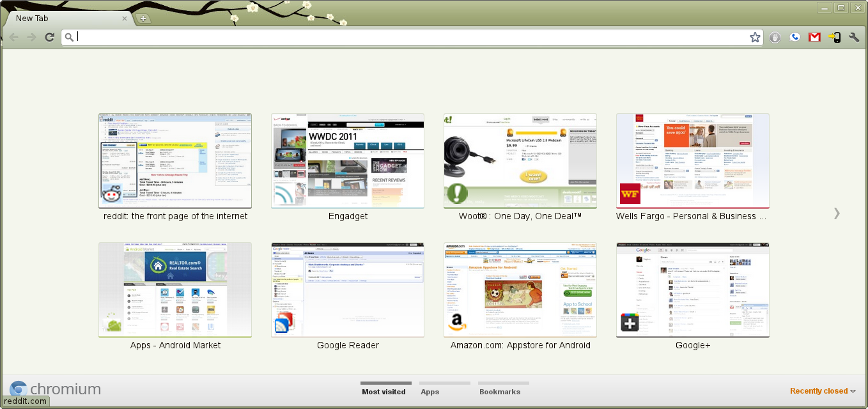
Task: Click the Wells Fargo favicon badge on the thumbnail
Action: pyautogui.click(x=630, y=194)
